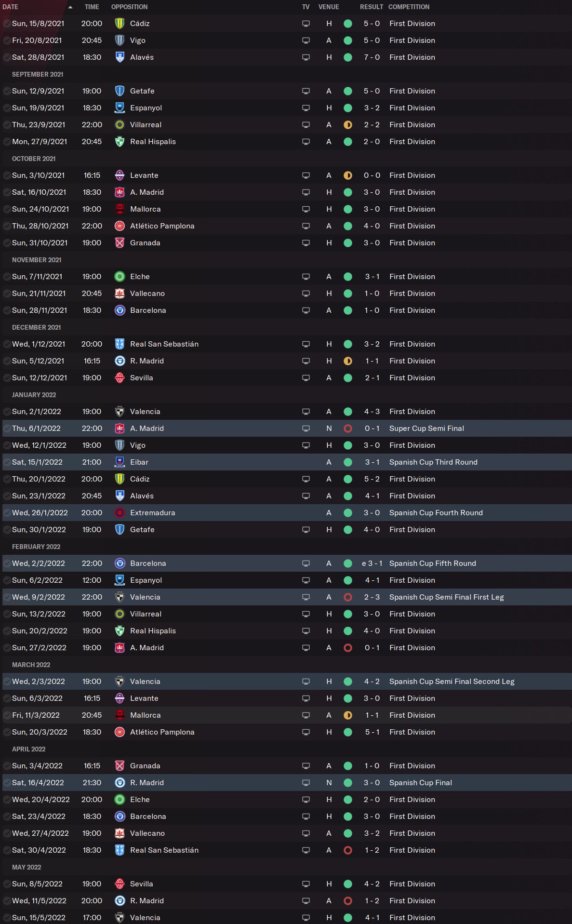Sort fixtures by the Opposition column header
This screenshot has width=572, height=924.
[129, 7]
